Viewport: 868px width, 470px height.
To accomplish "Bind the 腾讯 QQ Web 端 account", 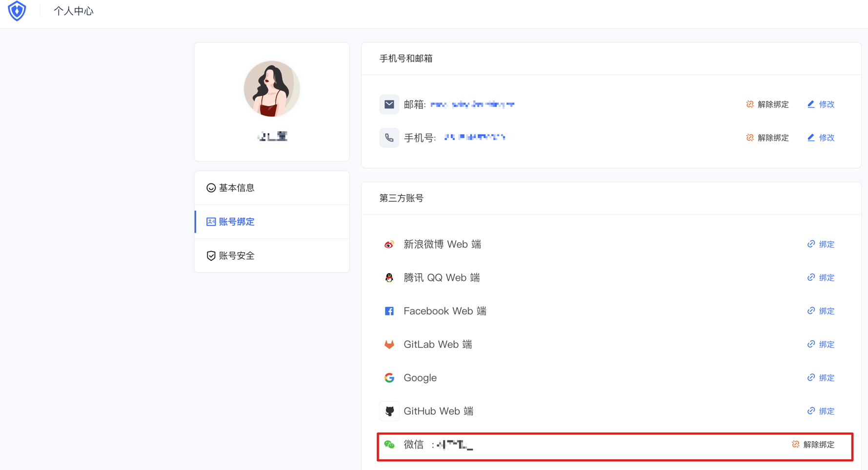I will click(821, 278).
